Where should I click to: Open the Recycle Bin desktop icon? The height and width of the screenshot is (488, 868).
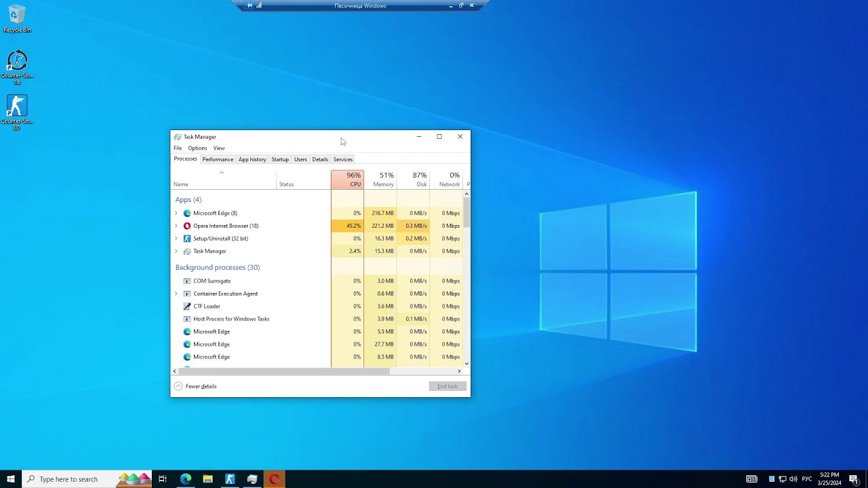(x=17, y=19)
